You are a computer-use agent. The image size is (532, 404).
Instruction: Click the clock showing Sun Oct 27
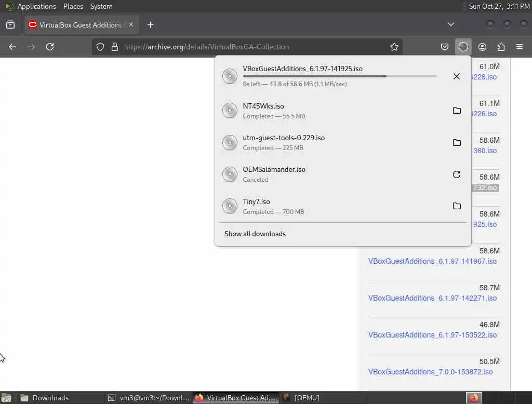(x=499, y=6)
